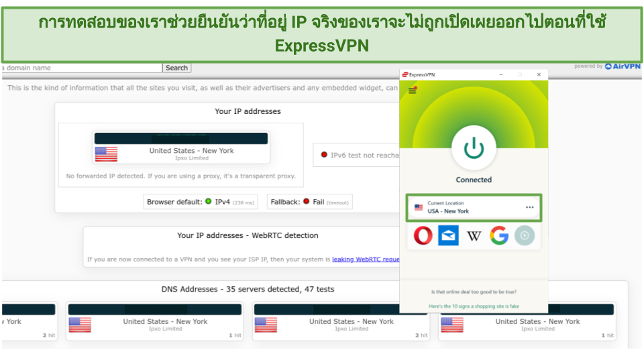Launch the Opera shortcut in ExpressVPN
The image size is (644, 360).
[x=423, y=235]
